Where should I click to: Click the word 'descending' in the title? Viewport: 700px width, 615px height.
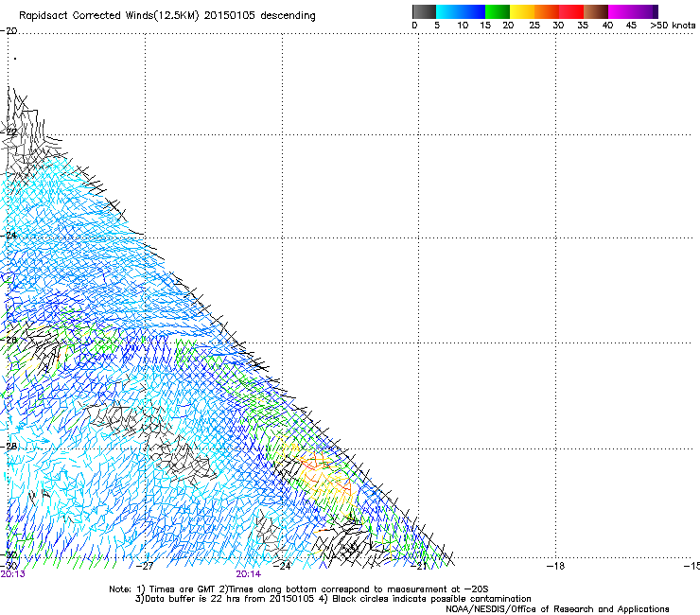pyautogui.click(x=288, y=16)
